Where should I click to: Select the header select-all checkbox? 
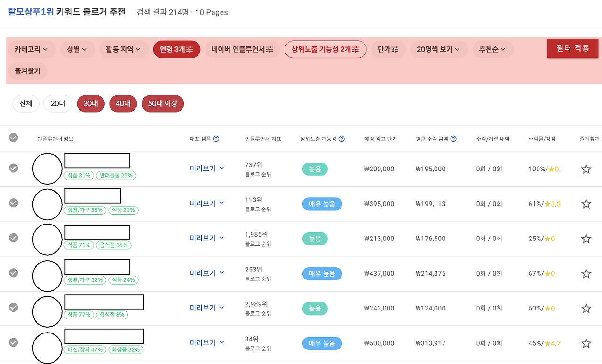point(13,138)
